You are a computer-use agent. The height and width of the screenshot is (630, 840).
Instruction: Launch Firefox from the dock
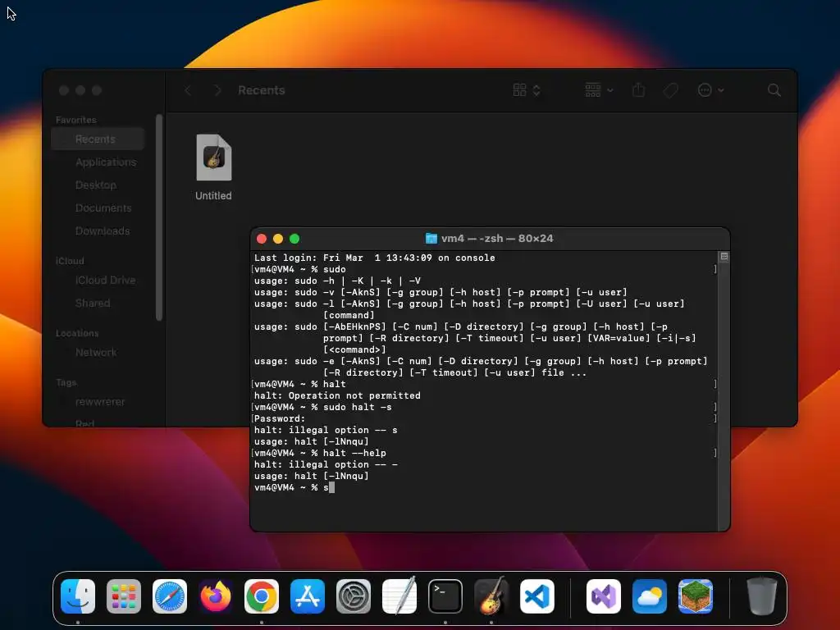[x=216, y=596]
